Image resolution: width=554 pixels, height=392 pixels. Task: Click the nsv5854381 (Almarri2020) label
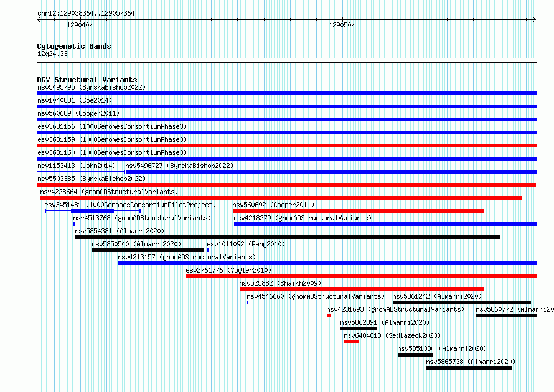point(120,231)
